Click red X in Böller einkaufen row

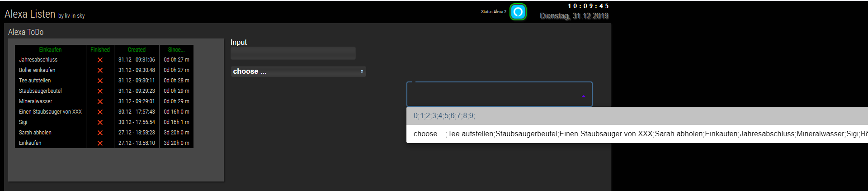[x=100, y=70]
